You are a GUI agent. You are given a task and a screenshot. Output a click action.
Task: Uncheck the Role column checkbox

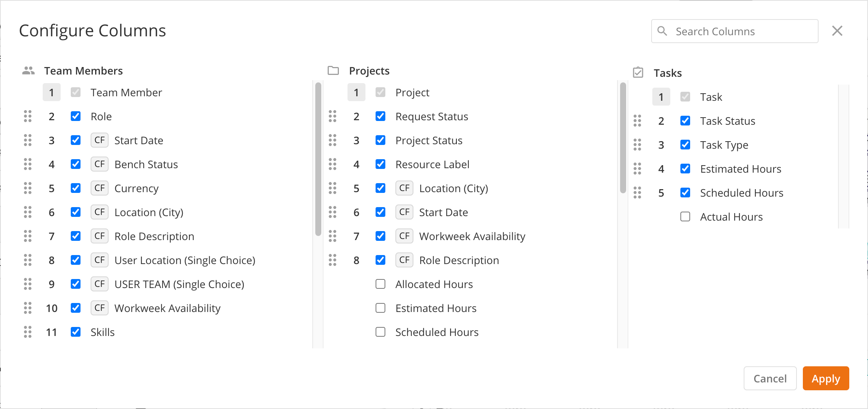click(76, 116)
